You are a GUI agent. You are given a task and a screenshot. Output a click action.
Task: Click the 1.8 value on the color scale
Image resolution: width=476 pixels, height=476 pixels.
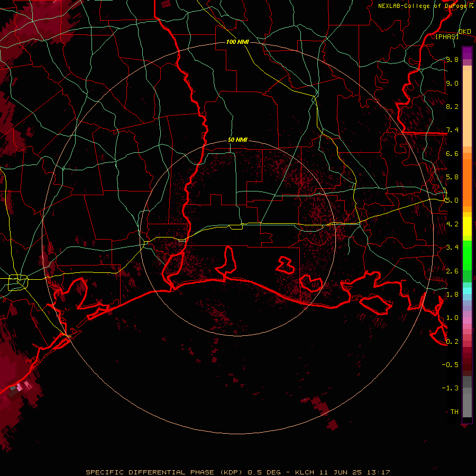[452, 295]
